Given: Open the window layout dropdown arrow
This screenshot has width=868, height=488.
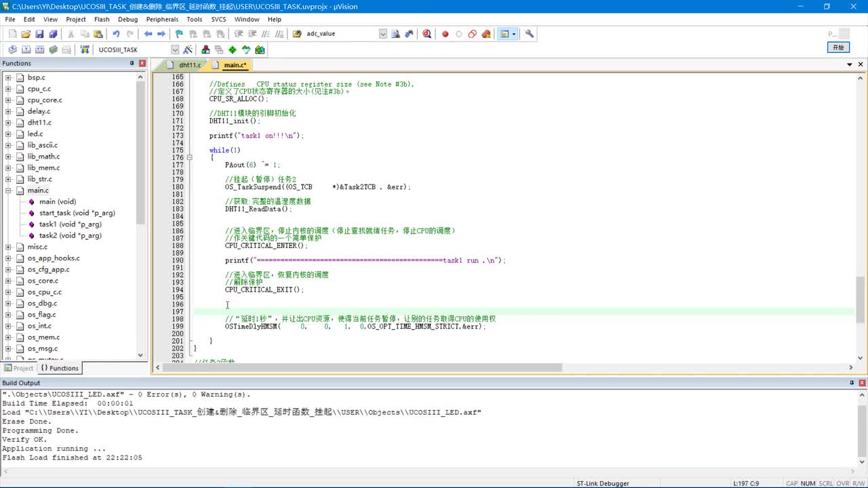Looking at the screenshot, I should click(514, 34).
